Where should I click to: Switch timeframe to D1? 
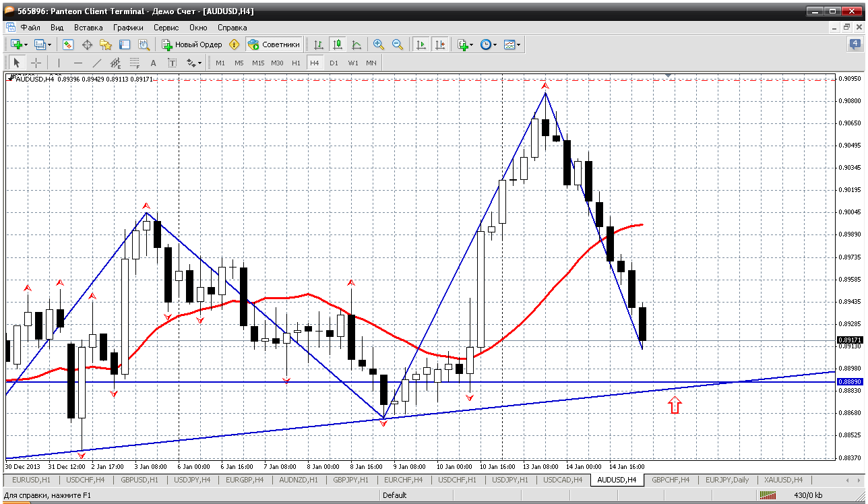[334, 63]
